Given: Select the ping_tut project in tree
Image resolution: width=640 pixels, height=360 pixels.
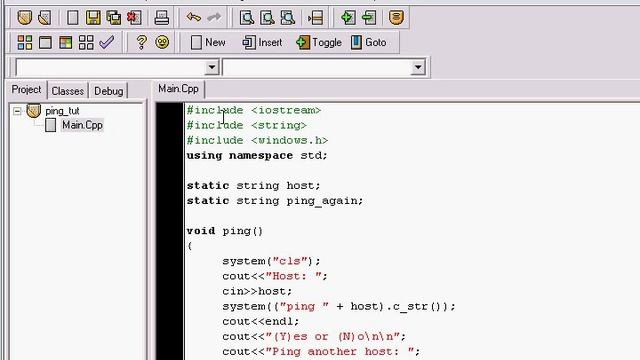Looking at the screenshot, I should [x=62, y=111].
